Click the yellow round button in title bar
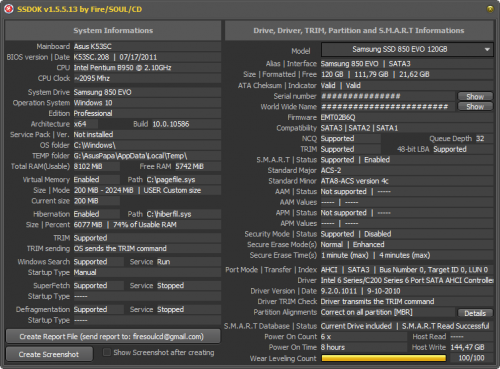Image resolution: width=500 pixels, height=369 pixels. (490, 9)
